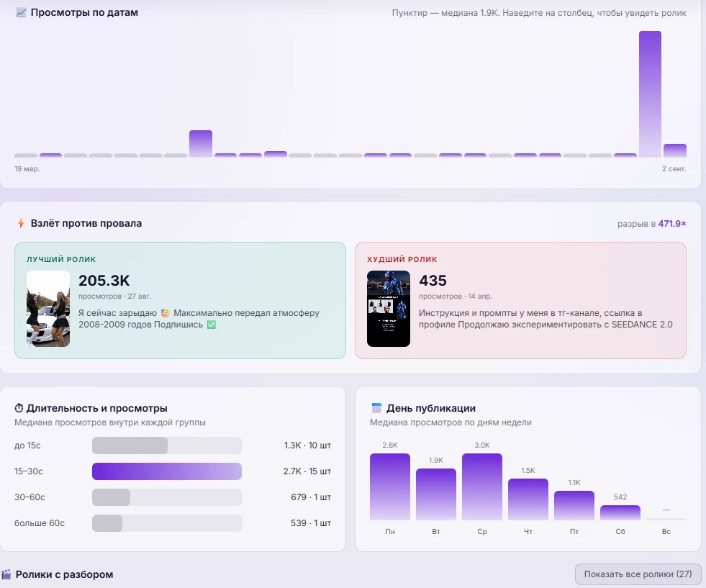Click the "1.3K · 10 шт" value

(307, 445)
